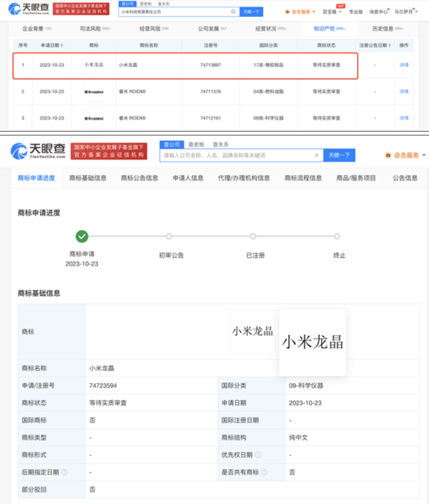The width and height of the screenshot is (429, 504).
Task: Click the enlarged 小米龙晶 trademark preview
Action: (x=313, y=343)
